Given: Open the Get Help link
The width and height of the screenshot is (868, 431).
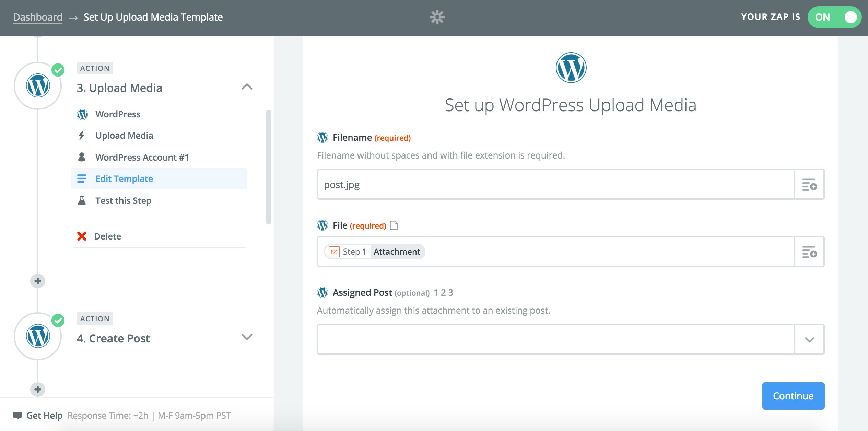Looking at the screenshot, I should coord(45,416).
